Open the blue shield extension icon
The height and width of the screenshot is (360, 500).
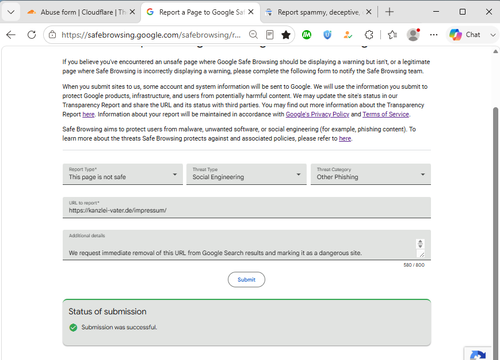coord(327,35)
